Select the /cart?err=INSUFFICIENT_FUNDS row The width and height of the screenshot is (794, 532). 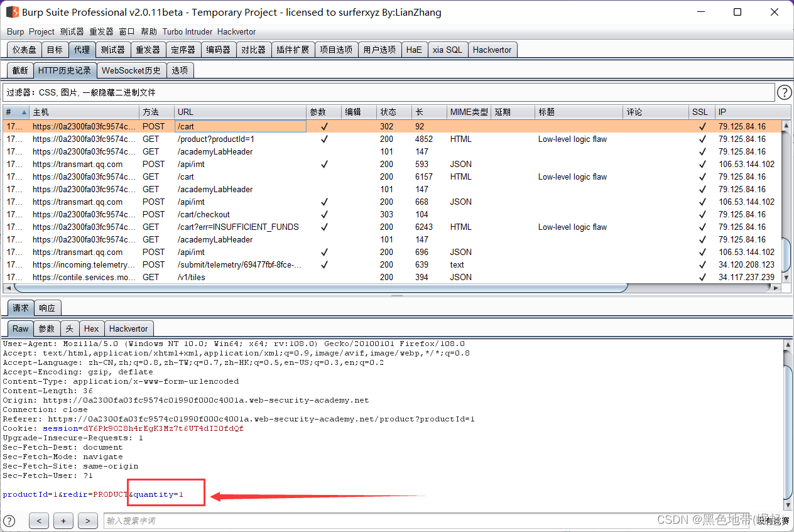392,227
